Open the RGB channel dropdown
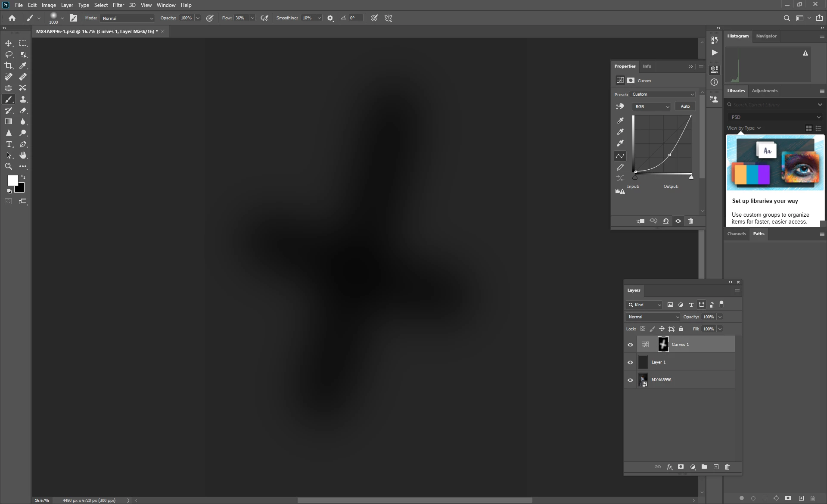The image size is (827, 504). 651,106
